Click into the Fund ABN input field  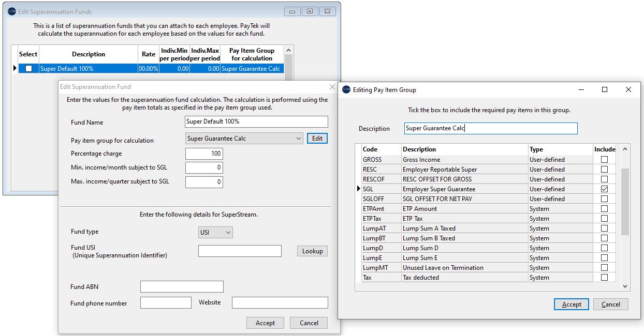click(x=182, y=287)
